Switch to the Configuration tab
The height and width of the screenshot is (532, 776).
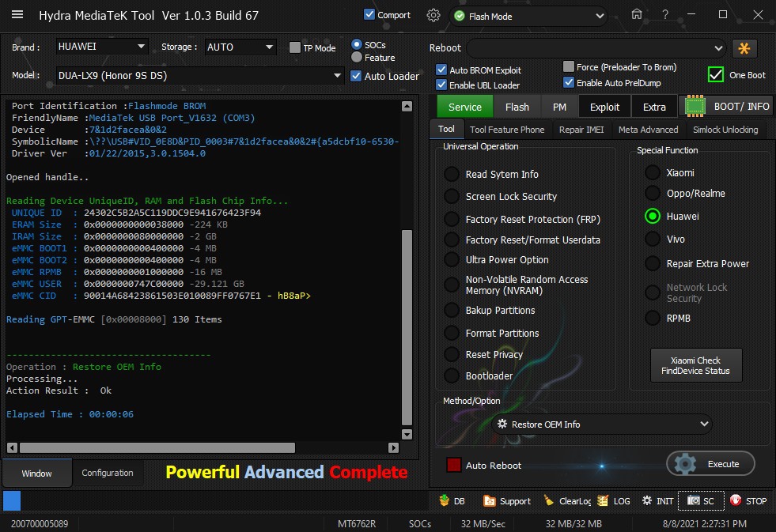pos(108,473)
